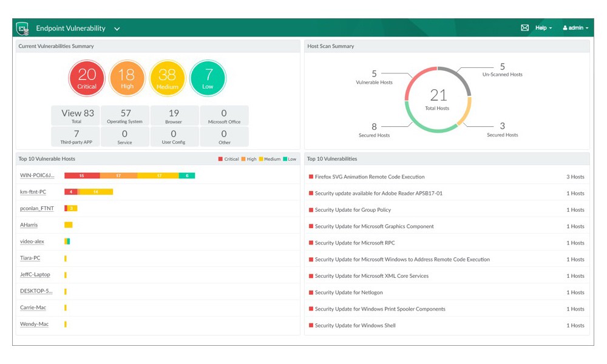The image size is (607, 364).
Task: Click the 5 Vulnerable Hosts label
Action: click(x=374, y=77)
